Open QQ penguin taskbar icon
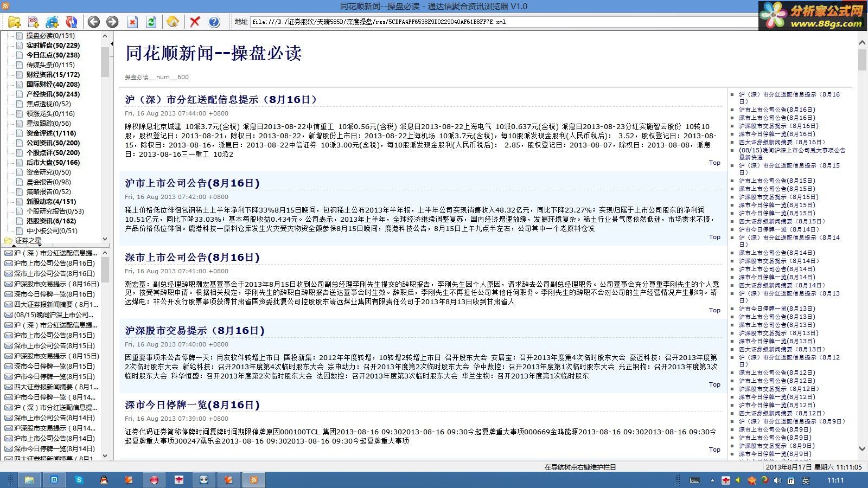Image resolution: width=868 pixels, height=488 pixels. coord(104,480)
